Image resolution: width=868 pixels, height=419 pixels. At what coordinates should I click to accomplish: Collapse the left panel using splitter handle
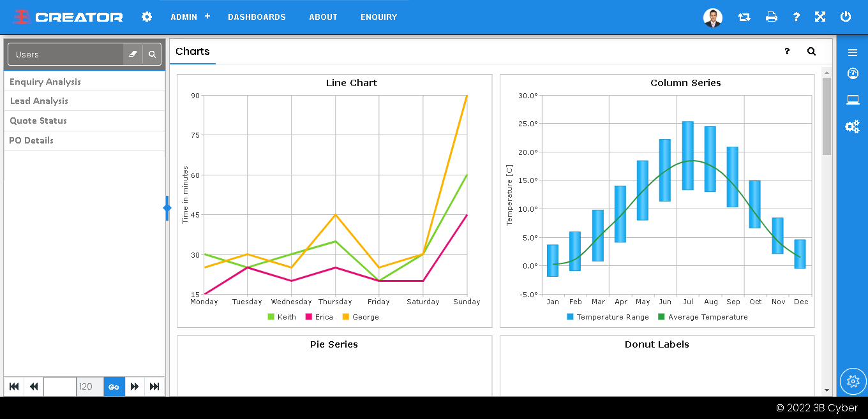pyautogui.click(x=167, y=208)
